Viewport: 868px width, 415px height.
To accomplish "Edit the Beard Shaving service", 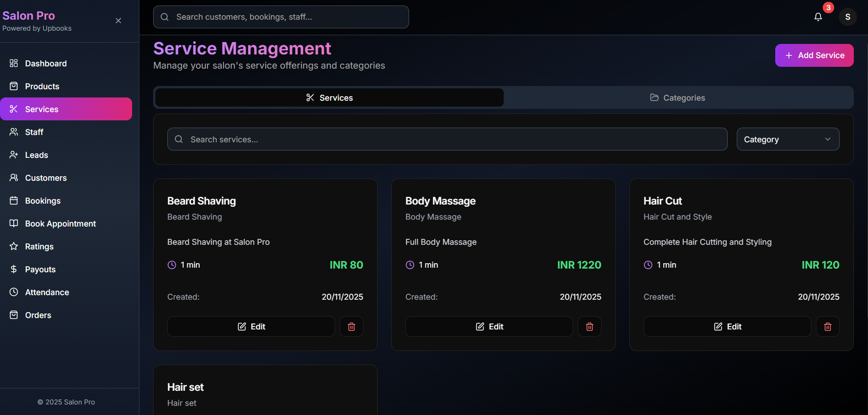I will coord(250,326).
